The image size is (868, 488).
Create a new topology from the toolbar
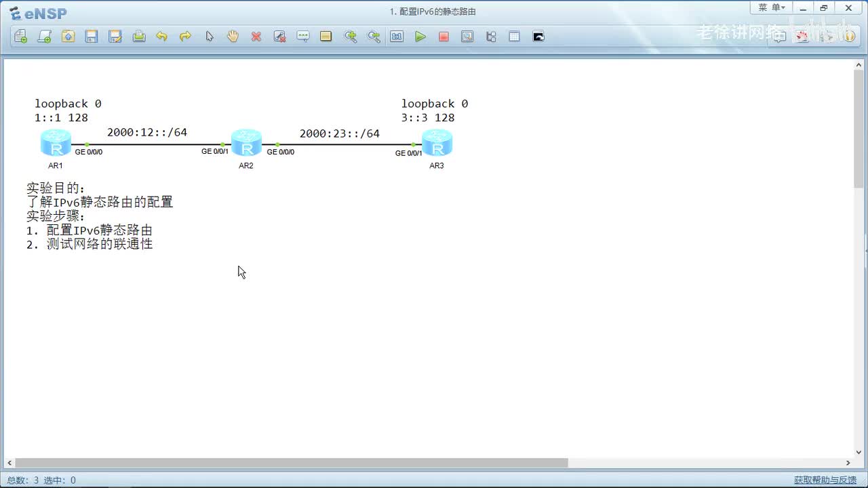tap(21, 37)
